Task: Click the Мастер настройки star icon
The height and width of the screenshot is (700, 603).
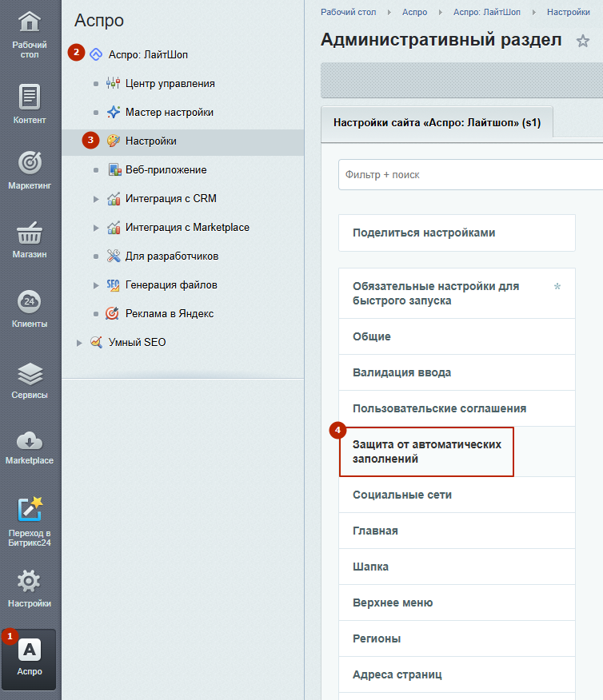Action: (x=114, y=112)
